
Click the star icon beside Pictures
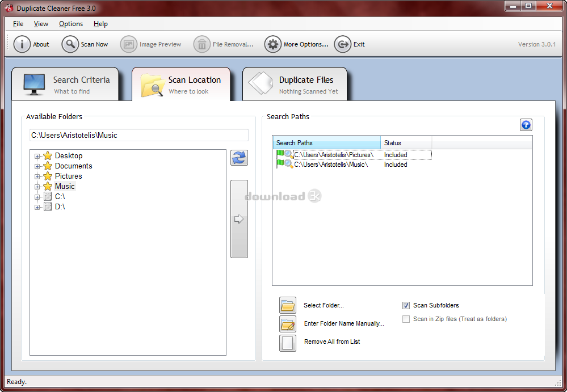[x=48, y=176]
